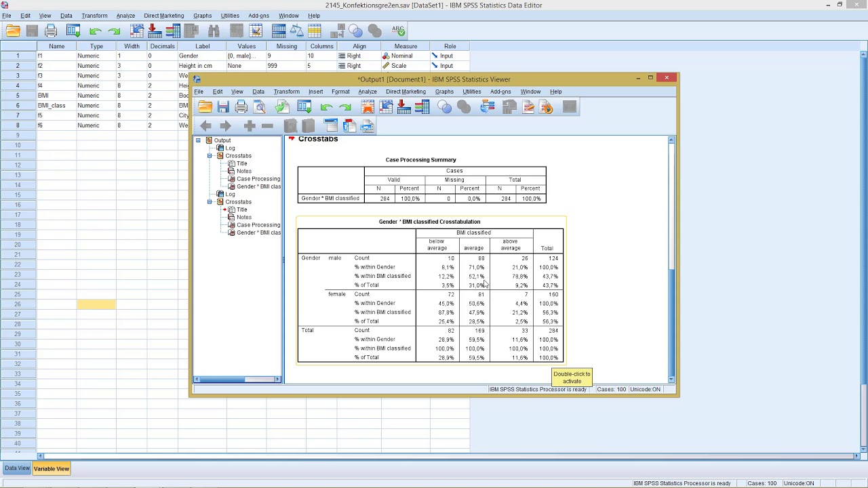Collapse the Output root node in outline
Viewport: 868px width, 488px height.
coord(198,140)
